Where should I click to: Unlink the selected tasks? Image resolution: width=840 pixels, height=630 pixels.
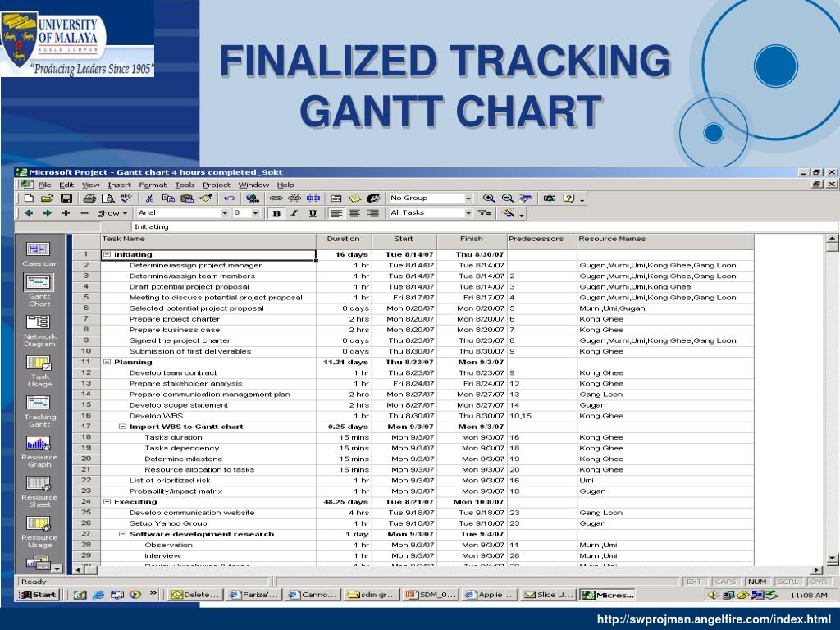[294, 199]
